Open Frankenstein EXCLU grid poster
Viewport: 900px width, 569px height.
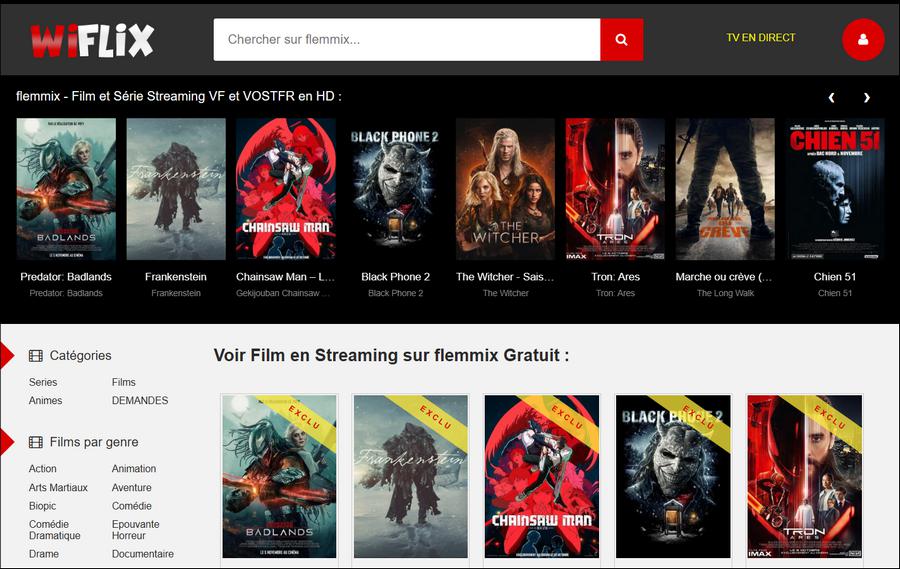pyautogui.click(x=410, y=477)
